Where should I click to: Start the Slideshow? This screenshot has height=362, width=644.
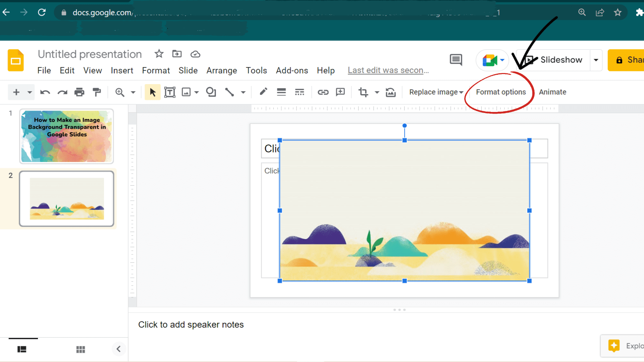[553, 60]
